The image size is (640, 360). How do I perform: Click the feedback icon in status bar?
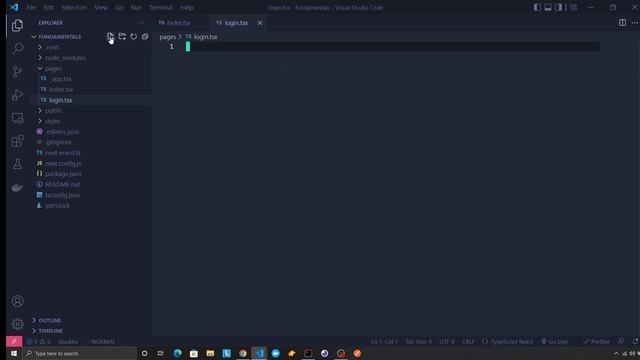click(621, 341)
